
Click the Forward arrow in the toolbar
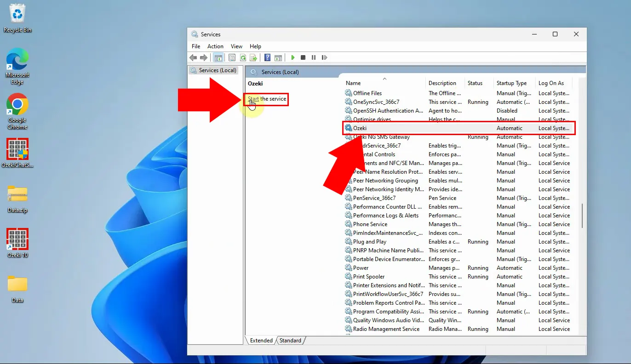click(x=204, y=57)
